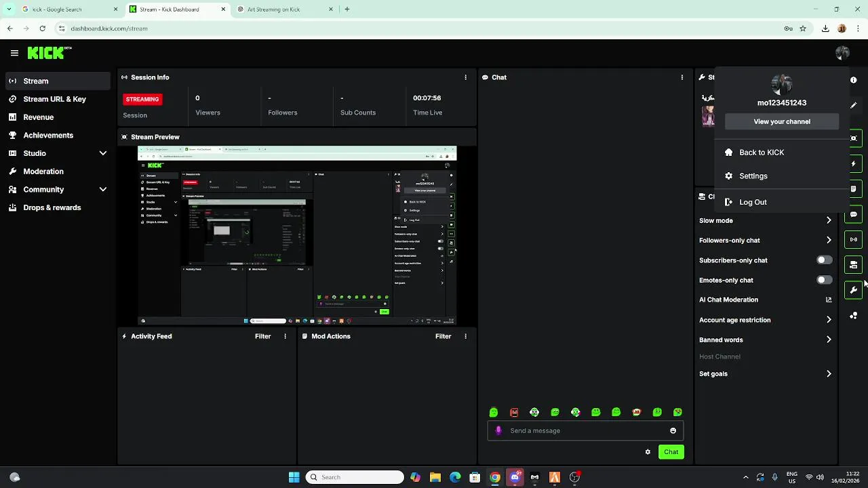Screen dimensions: 868x488
Task: Click the Stream Preview thumbnail
Action: 297,235
